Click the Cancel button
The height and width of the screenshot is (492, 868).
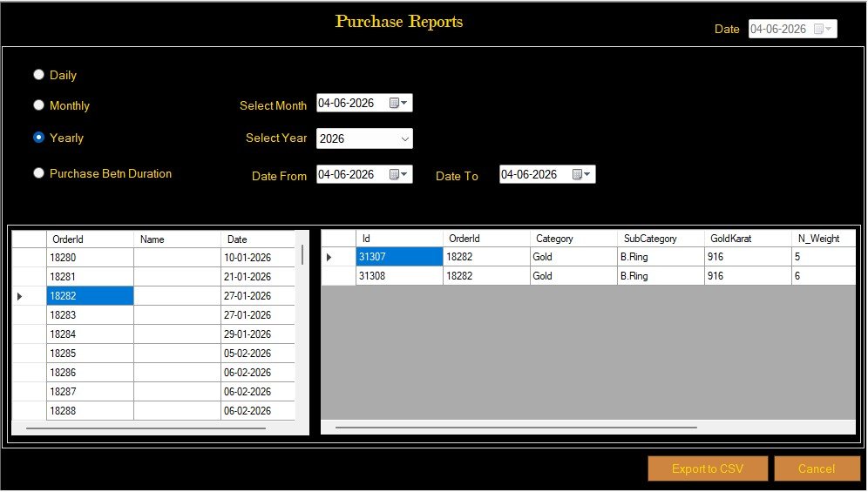817,468
